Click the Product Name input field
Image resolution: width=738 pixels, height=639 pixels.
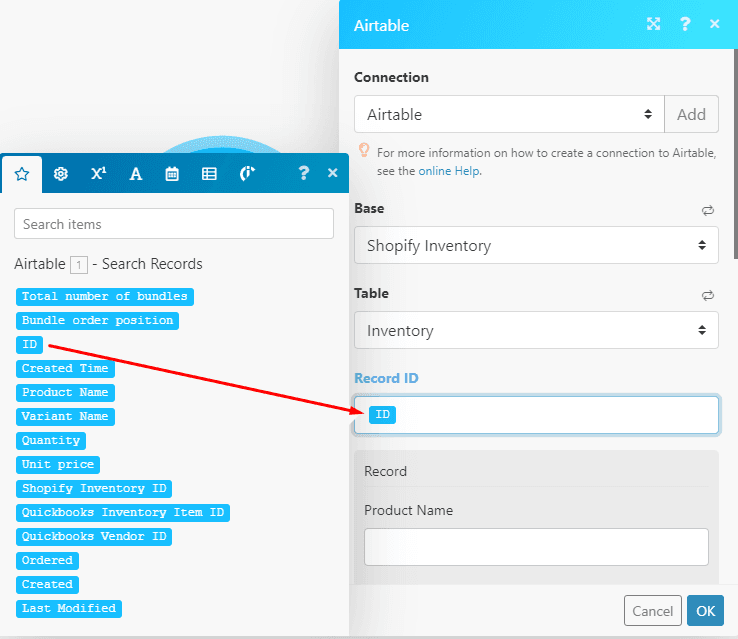coord(536,547)
